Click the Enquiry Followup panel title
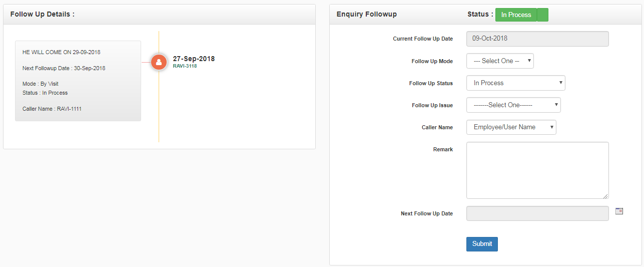644x267 pixels. [367, 15]
